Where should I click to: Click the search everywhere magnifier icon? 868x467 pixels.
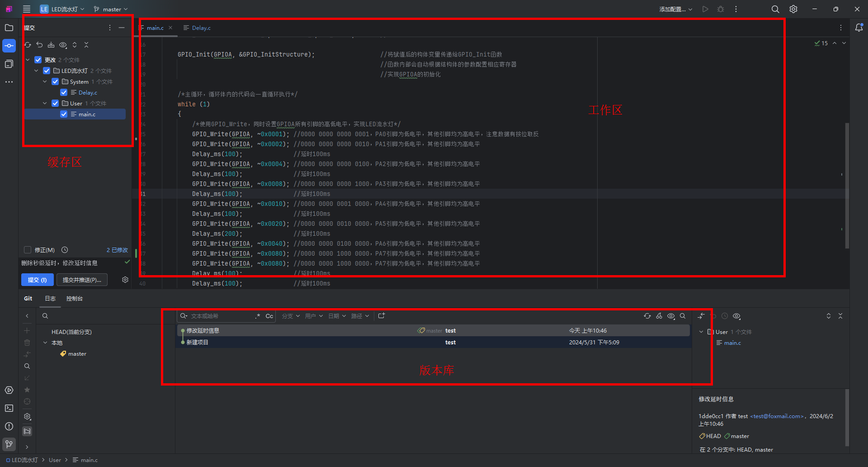[775, 9]
